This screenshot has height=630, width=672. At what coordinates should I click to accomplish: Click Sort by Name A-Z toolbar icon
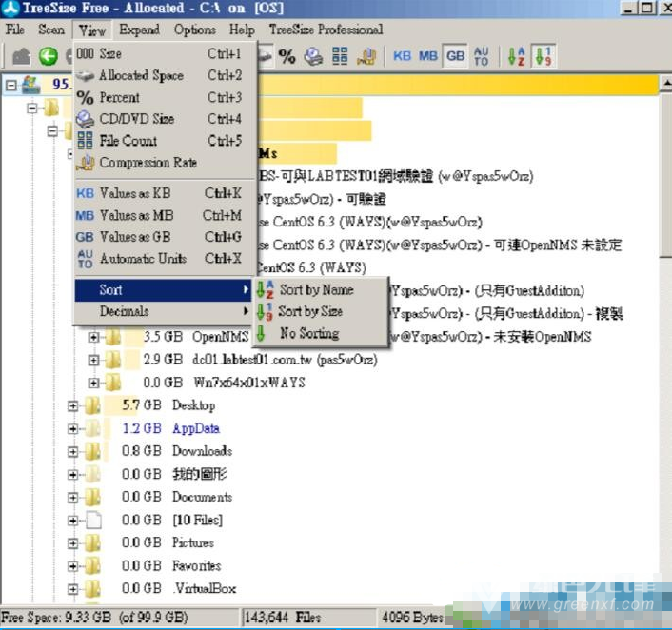[516, 56]
